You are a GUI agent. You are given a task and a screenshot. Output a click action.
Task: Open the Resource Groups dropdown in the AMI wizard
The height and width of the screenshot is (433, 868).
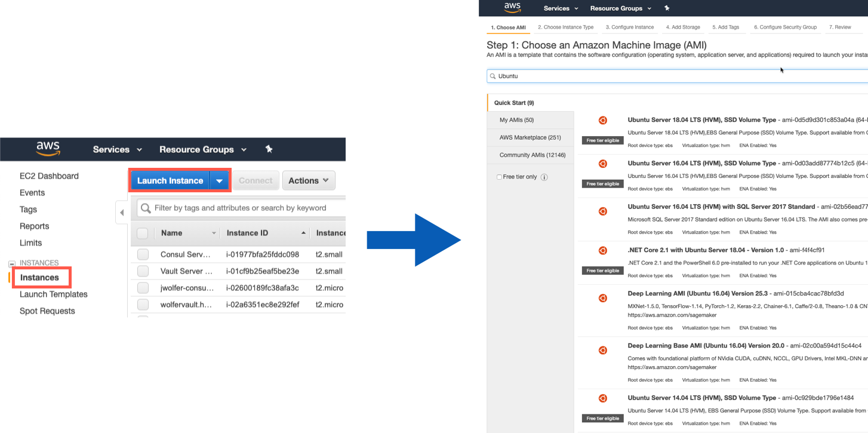tap(621, 8)
